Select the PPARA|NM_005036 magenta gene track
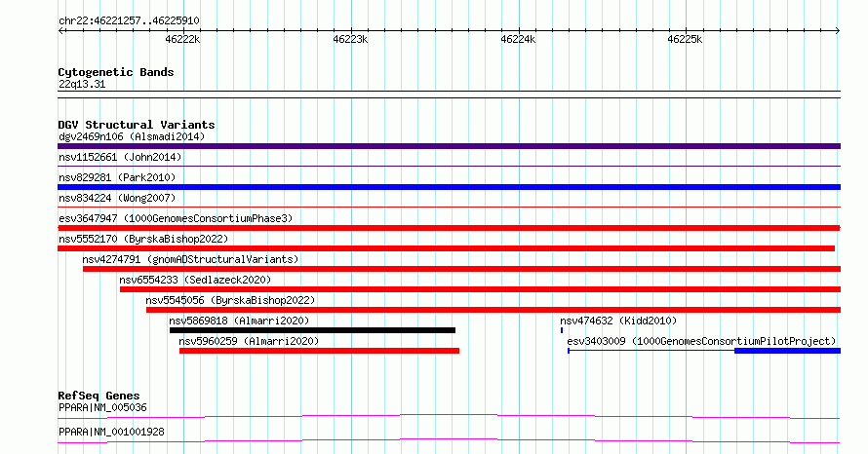The height and width of the screenshot is (454, 868). click(x=449, y=416)
